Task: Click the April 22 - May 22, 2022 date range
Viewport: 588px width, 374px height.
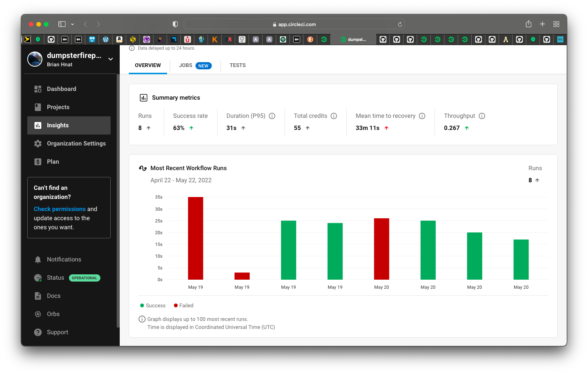Action: point(181,180)
